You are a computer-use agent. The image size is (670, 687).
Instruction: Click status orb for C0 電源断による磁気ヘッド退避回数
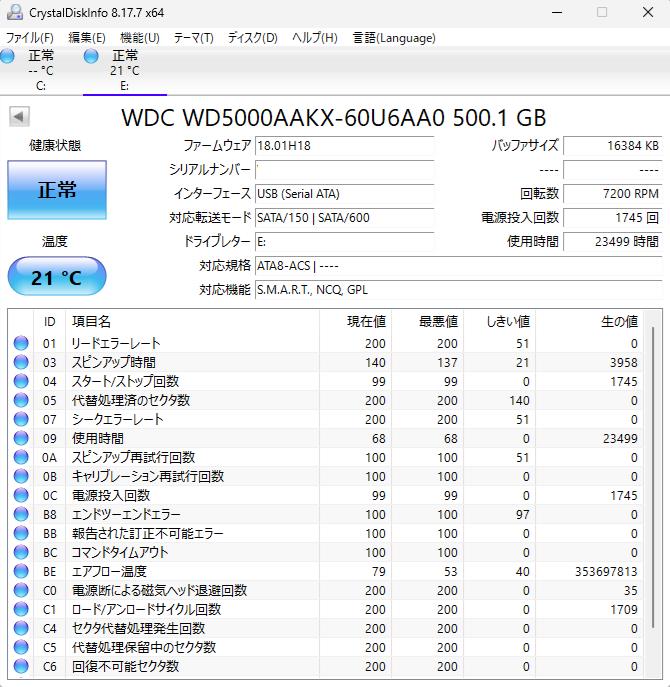(21, 590)
